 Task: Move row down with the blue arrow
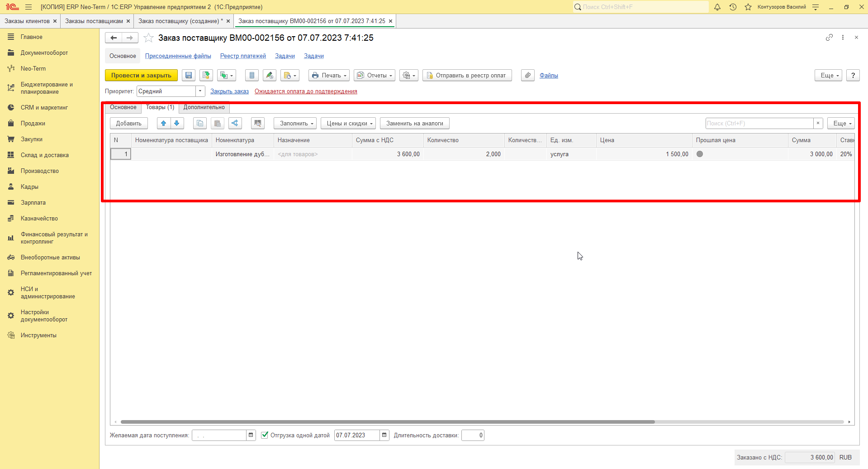click(x=177, y=123)
